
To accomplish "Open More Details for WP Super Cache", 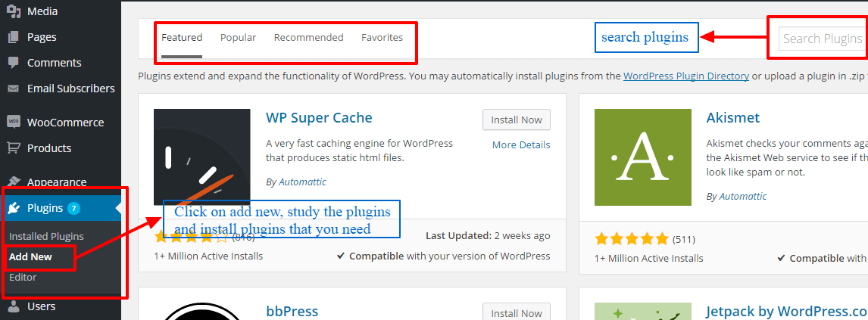I will click(x=520, y=144).
